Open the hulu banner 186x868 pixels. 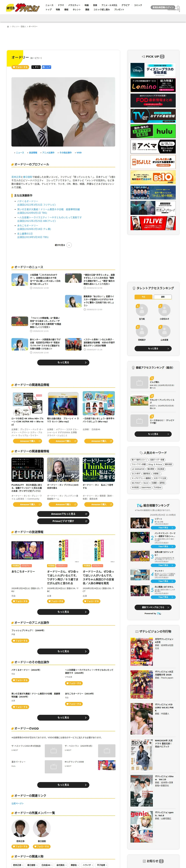click(x=153, y=131)
